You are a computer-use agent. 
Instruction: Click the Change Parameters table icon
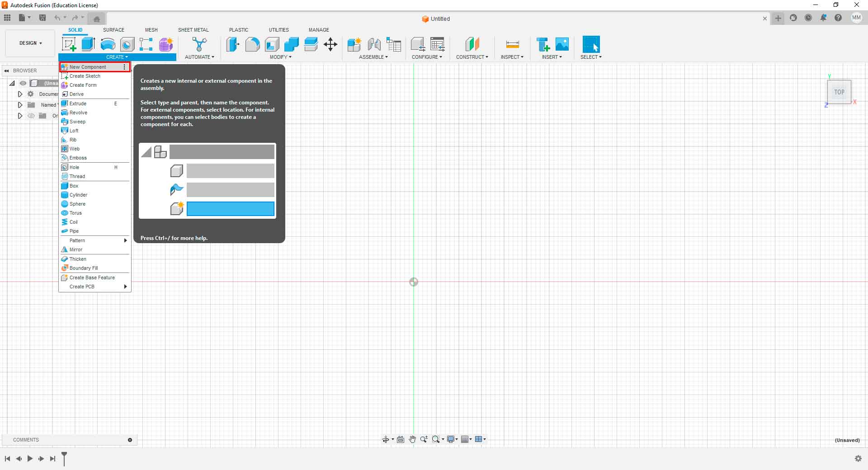tap(437, 44)
